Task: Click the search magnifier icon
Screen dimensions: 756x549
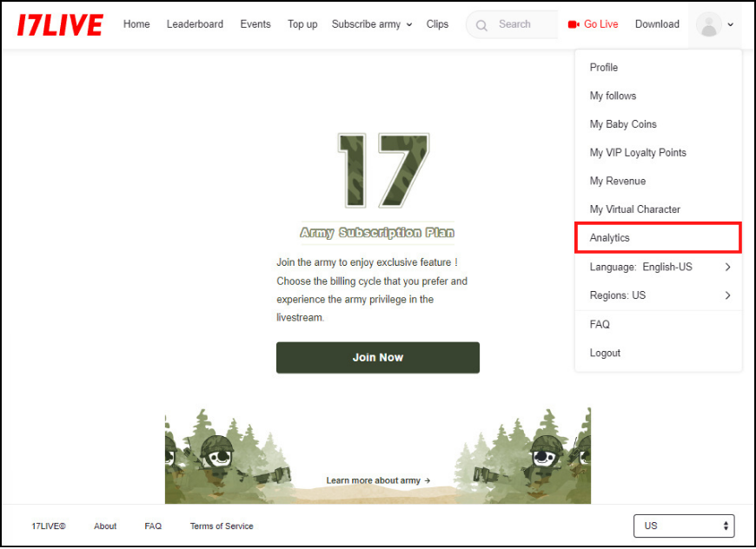Action: click(481, 24)
